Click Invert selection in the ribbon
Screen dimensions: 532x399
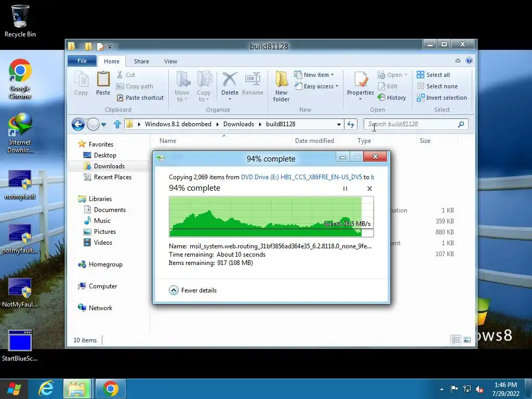coord(442,98)
